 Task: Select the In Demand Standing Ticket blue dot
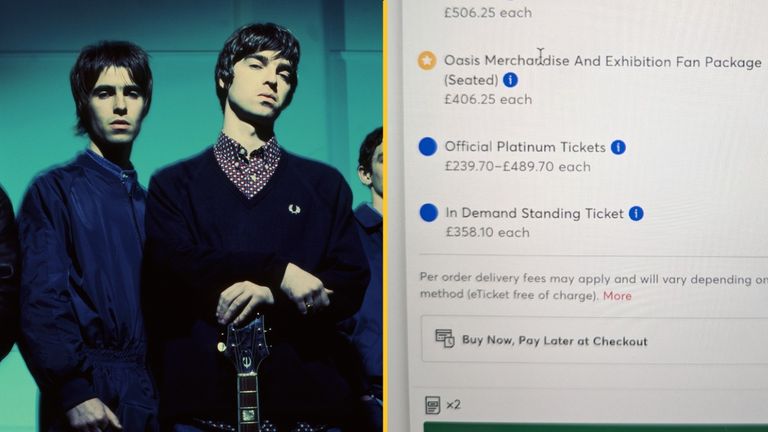(x=429, y=213)
